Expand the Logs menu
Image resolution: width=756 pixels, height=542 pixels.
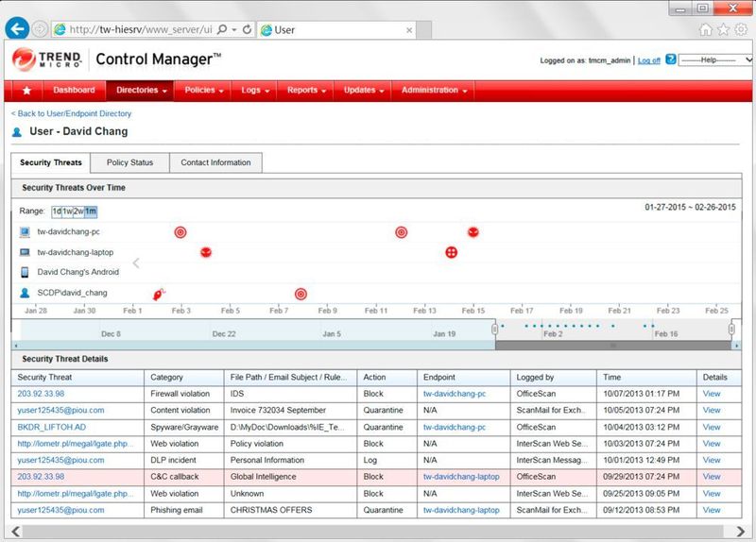coord(254,91)
